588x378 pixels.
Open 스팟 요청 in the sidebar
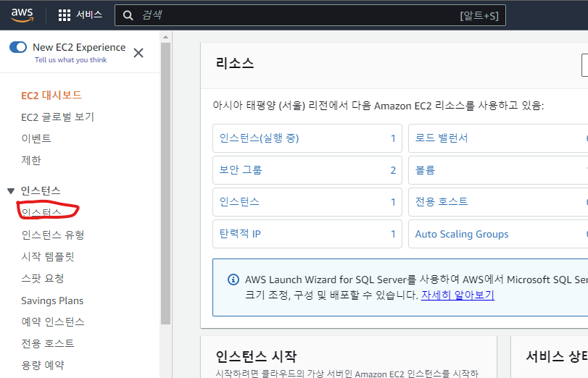click(42, 278)
